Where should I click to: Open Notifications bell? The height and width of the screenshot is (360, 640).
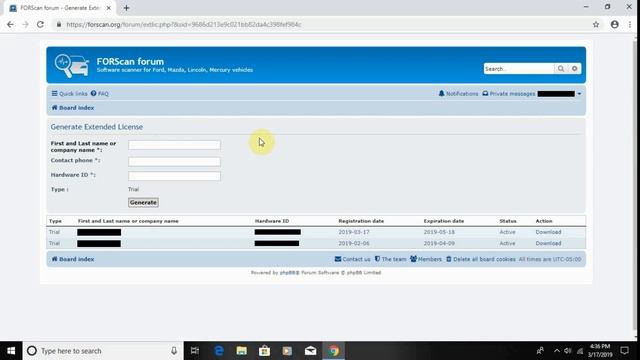[458, 93]
